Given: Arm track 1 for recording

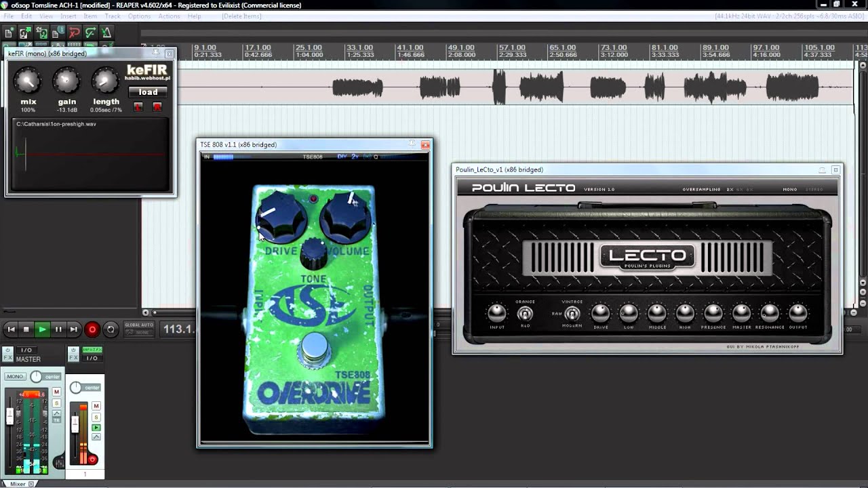Looking at the screenshot, I should [x=92, y=460].
